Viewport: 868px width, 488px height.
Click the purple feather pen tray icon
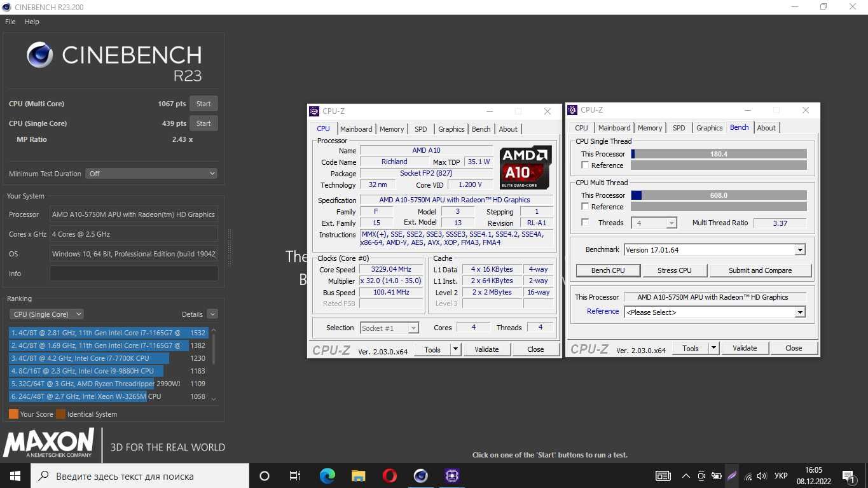[x=732, y=476]
